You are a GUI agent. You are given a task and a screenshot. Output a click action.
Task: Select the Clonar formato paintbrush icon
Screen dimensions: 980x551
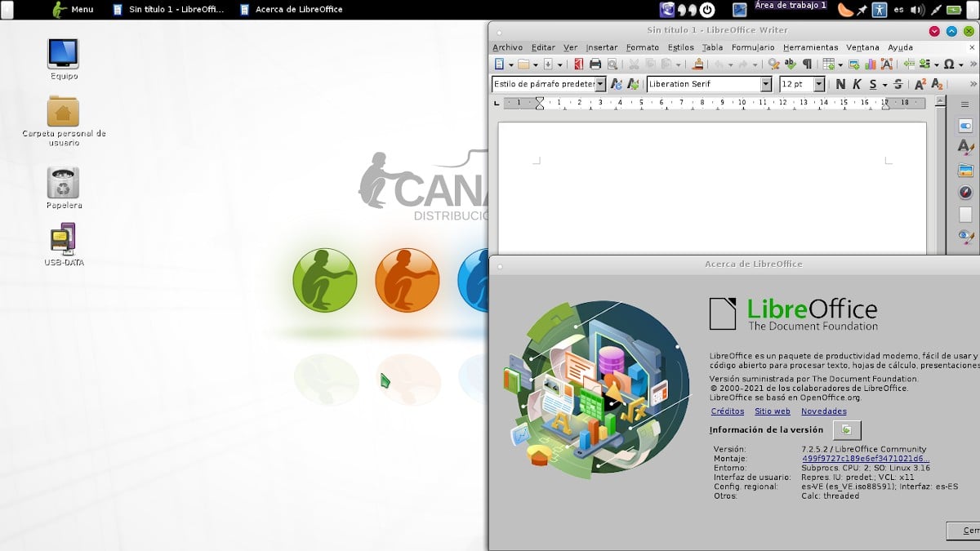(697, 62)
